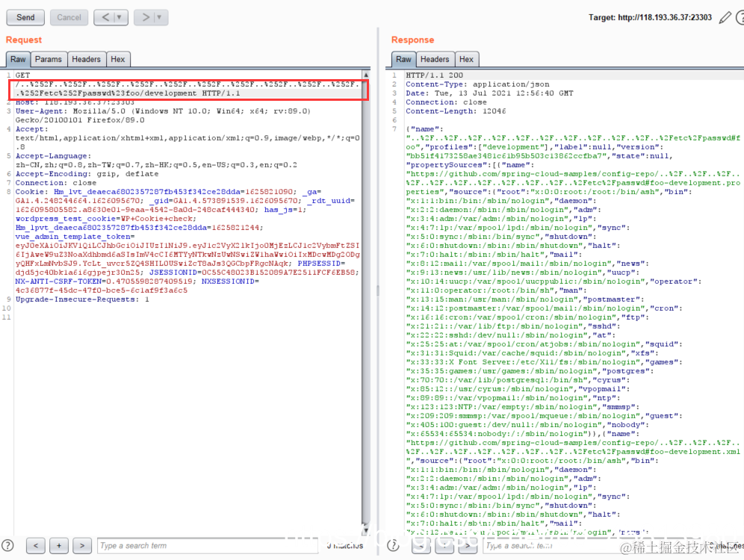Image resolution: width=744 pixels, height=560 pixels.
Task: Click the Send button
Action: coord(25,17)
